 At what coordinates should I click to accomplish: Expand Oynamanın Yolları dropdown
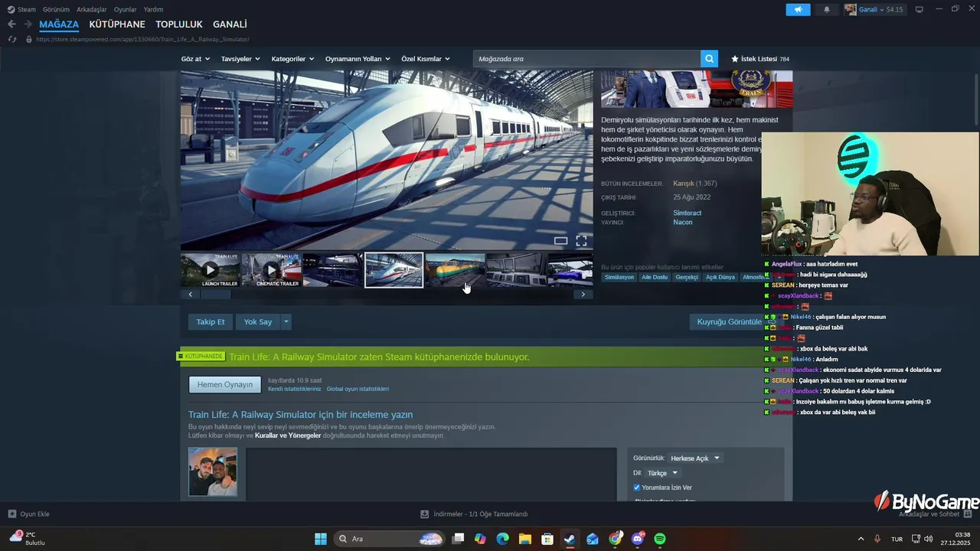[358, 59]
